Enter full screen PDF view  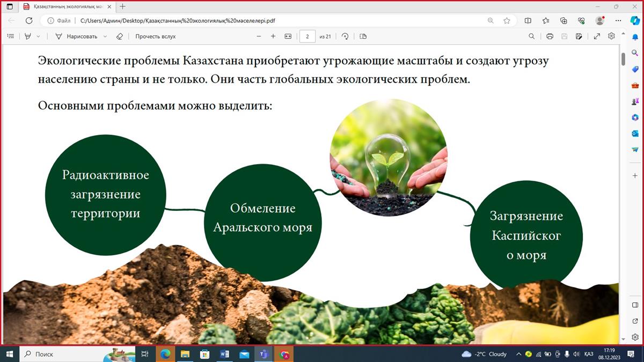(x=597, y=36)
